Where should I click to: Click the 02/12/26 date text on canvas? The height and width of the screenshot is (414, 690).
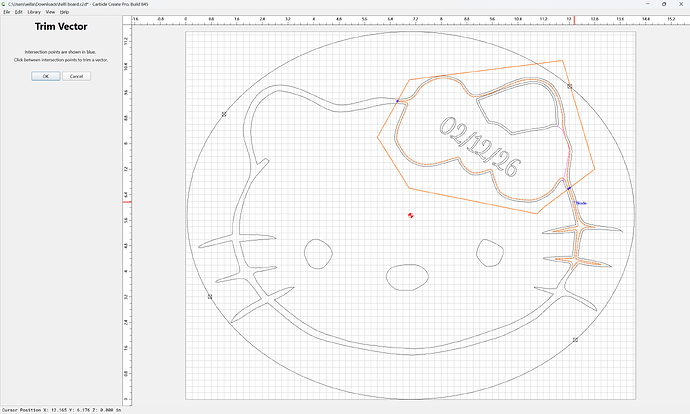(480, 147)
